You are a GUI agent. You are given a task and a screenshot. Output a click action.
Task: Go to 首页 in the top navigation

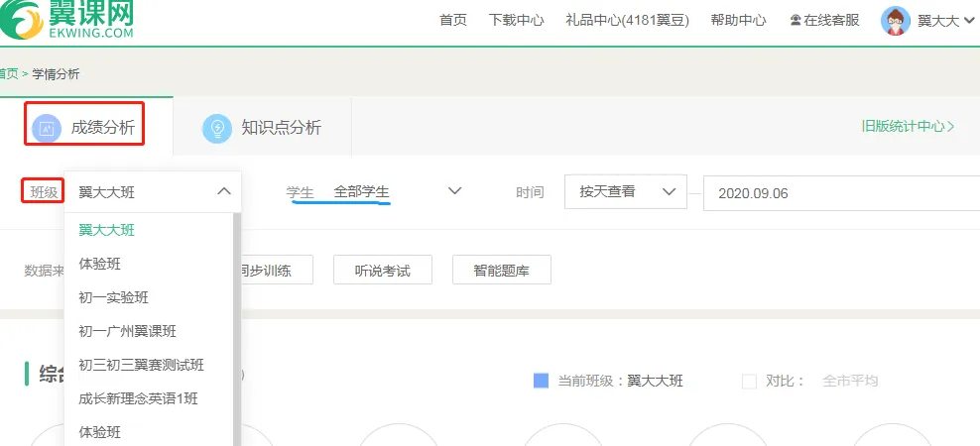click(x=453, y=20)
